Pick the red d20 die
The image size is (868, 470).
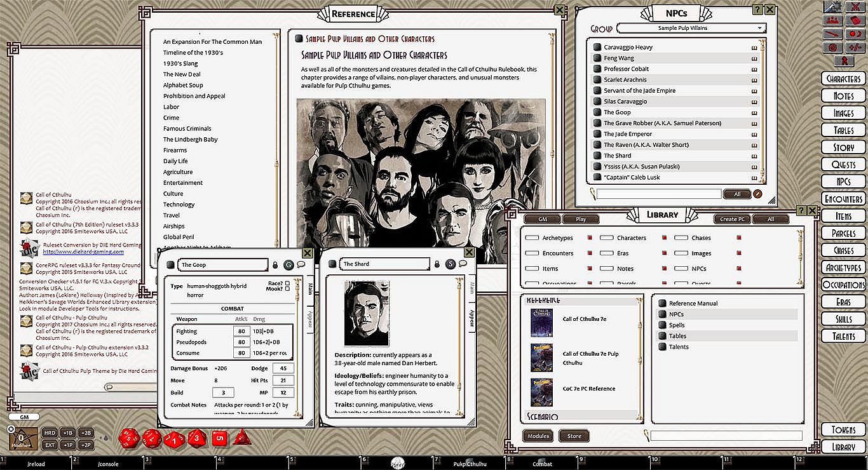point(130,437)
